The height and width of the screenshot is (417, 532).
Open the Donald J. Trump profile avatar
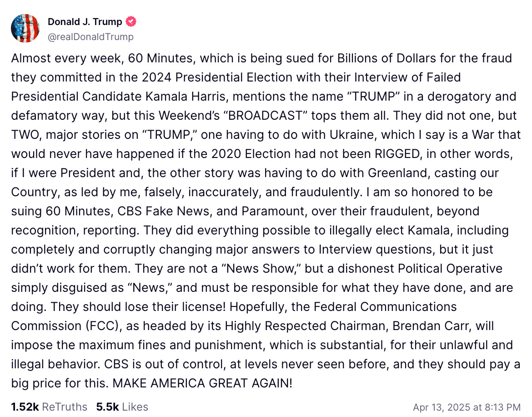pos(25,28)
